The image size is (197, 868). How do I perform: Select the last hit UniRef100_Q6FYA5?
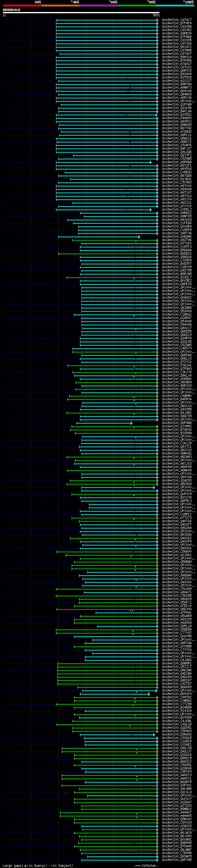click(x=177, y=860)
